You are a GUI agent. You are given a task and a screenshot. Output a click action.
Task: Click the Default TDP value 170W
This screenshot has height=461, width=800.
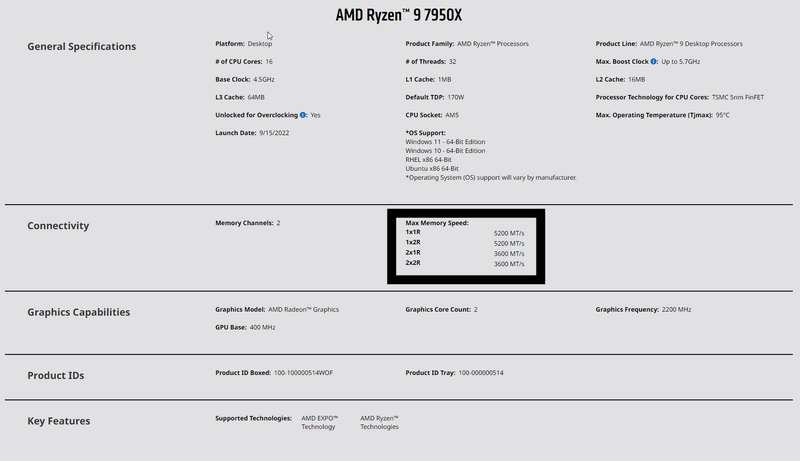[x=456, y=97]
